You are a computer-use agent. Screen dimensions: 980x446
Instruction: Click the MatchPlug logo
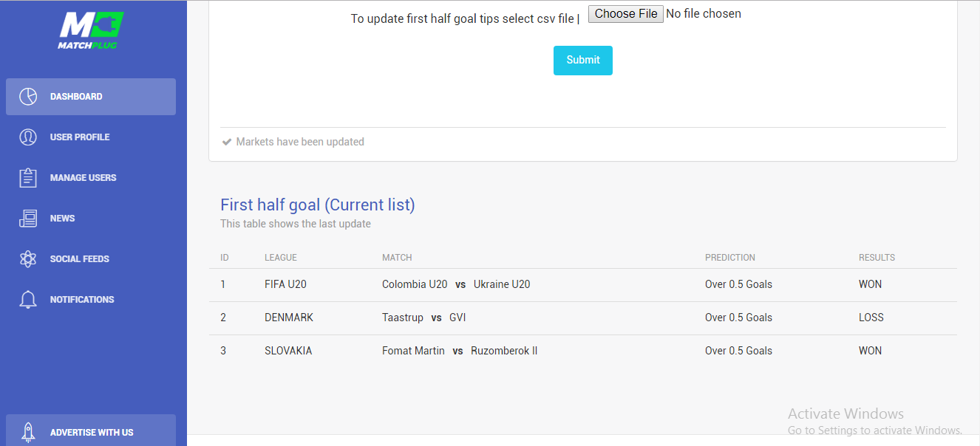90,29
